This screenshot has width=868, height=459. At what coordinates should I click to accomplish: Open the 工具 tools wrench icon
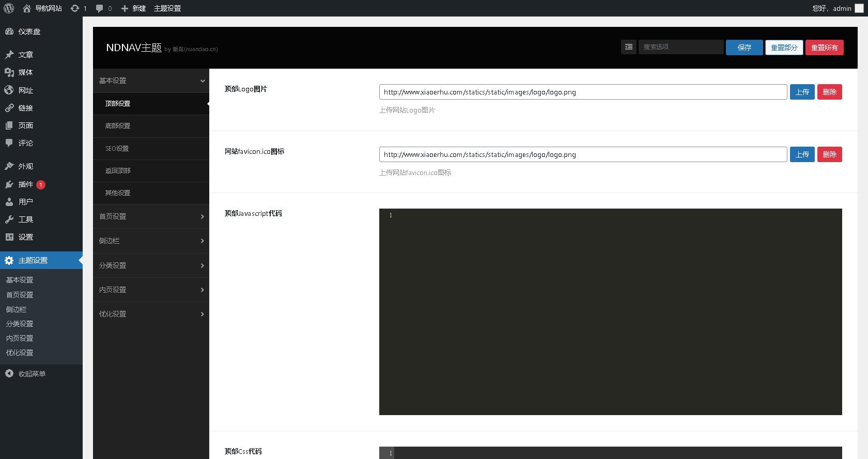point(9,219)
